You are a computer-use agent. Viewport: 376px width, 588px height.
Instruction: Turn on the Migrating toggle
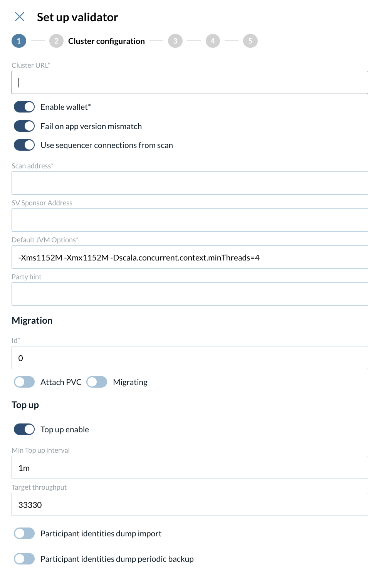96,381
